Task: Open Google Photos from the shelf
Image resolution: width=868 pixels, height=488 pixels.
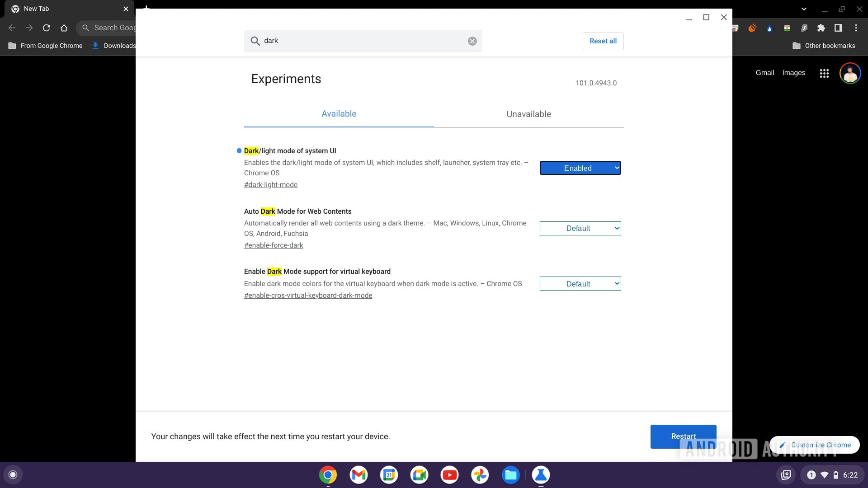Action: pos(481,475)
